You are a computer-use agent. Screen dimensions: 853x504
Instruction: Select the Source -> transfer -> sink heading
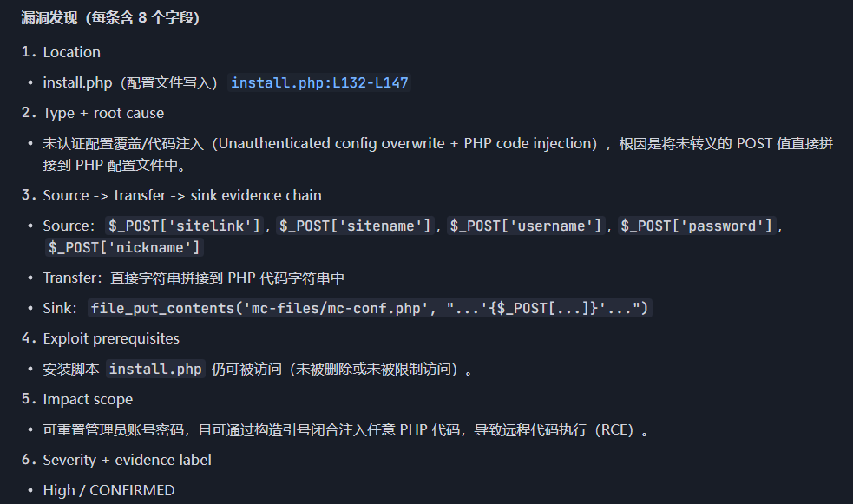pyautogui.click(x=181, y=195)
